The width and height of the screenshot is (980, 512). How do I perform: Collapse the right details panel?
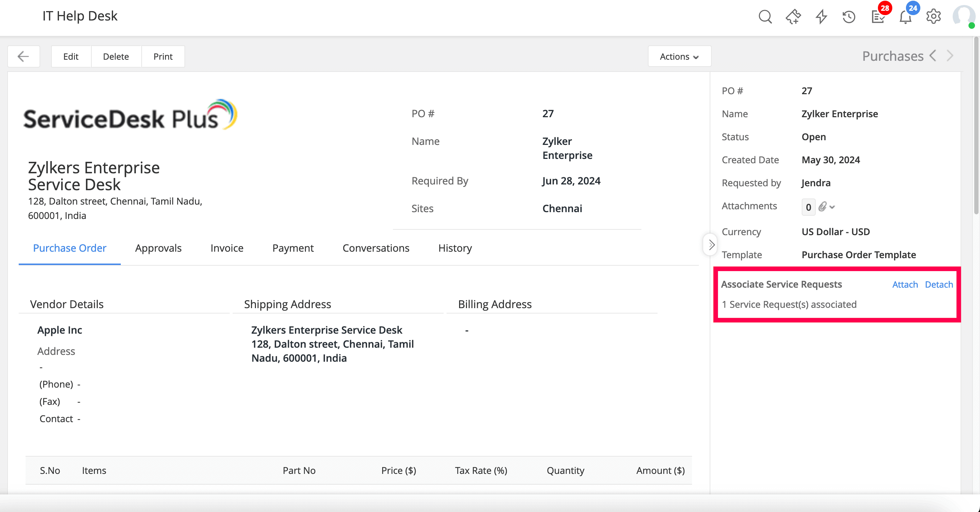pos(711,244)
